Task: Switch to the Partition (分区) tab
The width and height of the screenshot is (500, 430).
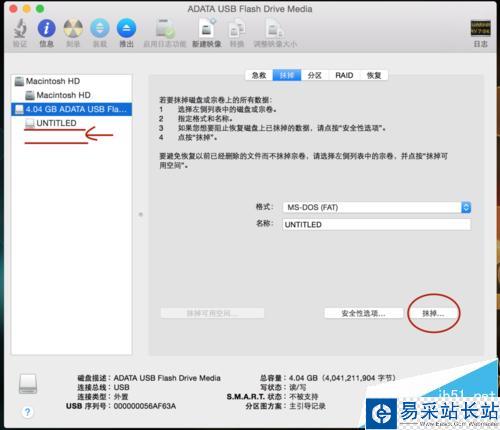Action: point(315,75)
